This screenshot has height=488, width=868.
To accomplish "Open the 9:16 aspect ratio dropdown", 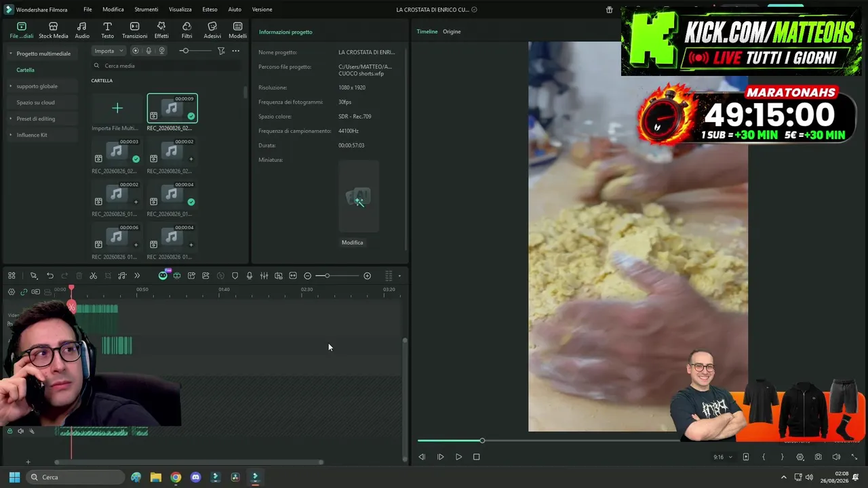I will point(723,457).
